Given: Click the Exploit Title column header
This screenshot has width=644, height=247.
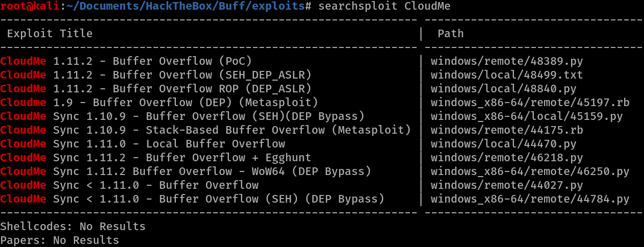Looking at the screenshot, I should pyautogui.click(x=49, y=34).
